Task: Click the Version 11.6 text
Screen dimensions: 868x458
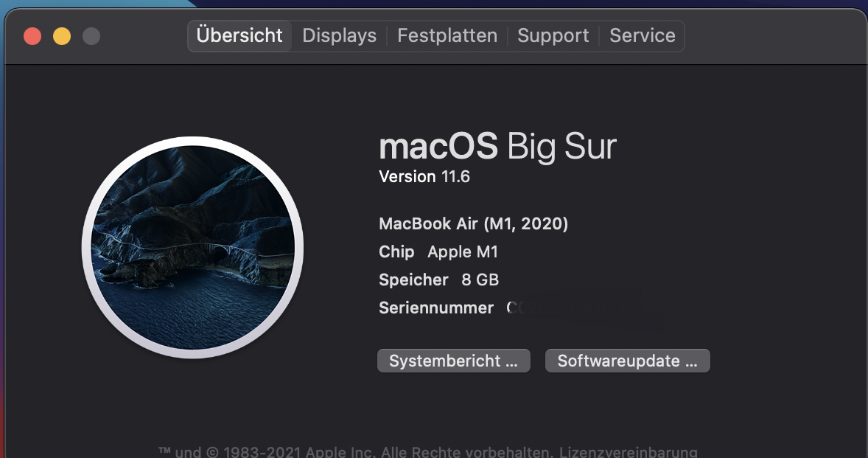Action: click(x=424, y=177)
